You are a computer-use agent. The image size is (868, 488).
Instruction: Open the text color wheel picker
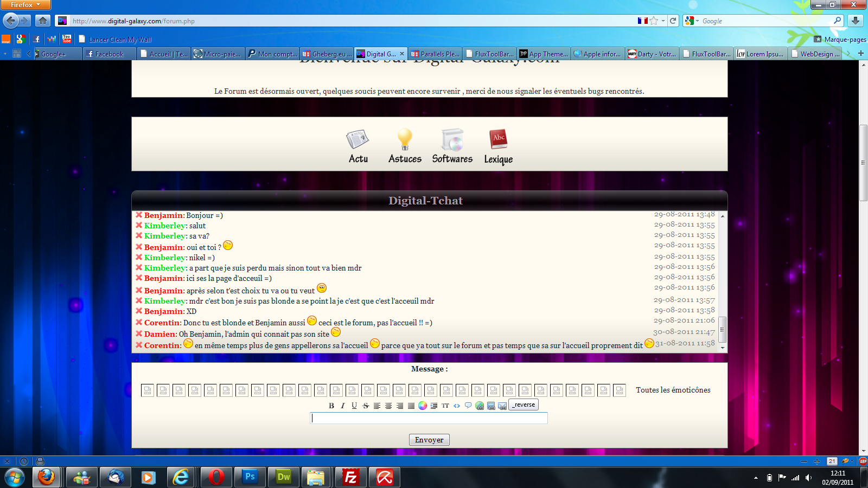423,405
